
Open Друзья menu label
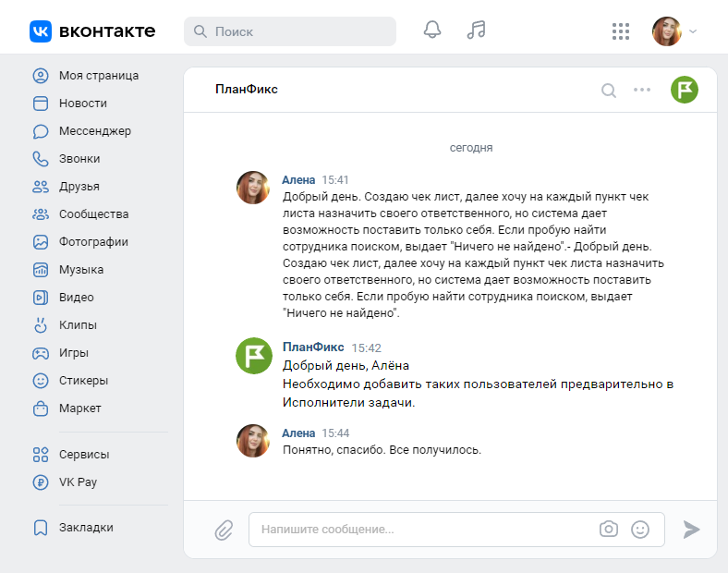tap(79, 187)
